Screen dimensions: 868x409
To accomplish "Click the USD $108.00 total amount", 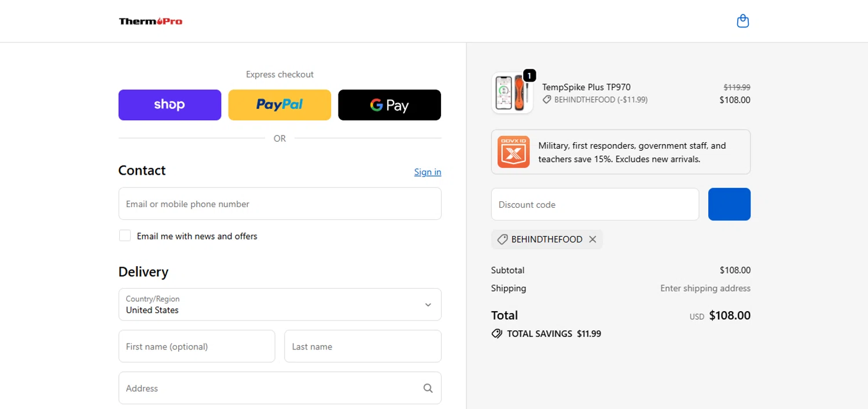I will (x=720, y=316).
